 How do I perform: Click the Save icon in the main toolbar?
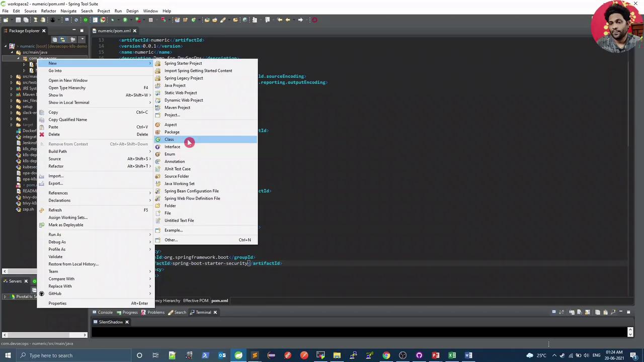pyautogui.click(x=18, y=20)
